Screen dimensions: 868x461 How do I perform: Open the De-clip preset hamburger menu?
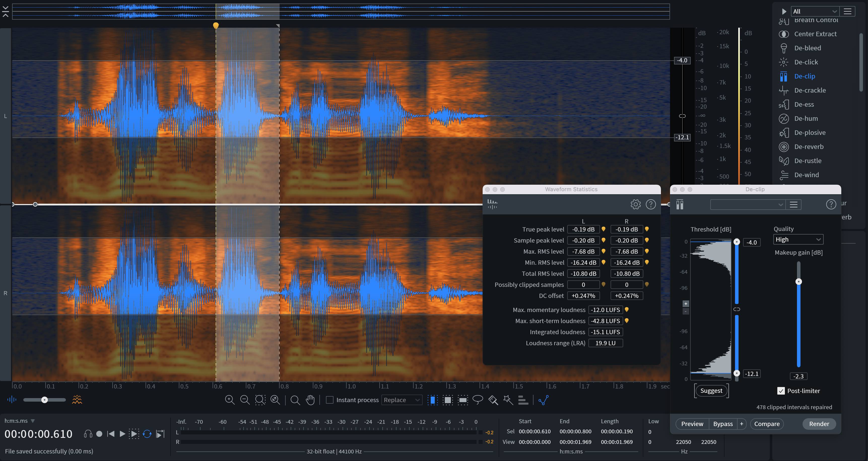pyautogui.click(x=793, y=204)
